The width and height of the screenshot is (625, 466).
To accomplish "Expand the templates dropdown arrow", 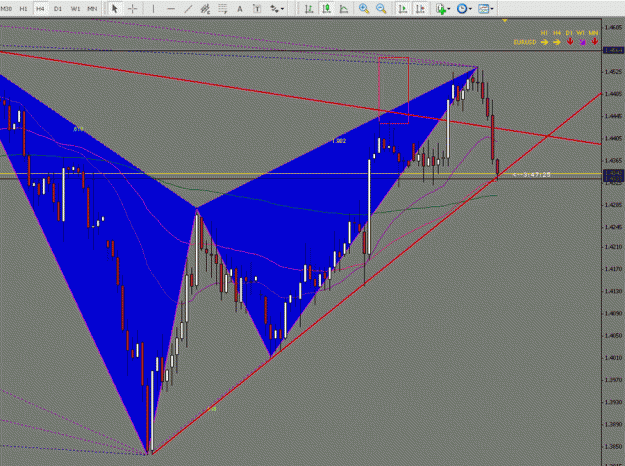I will click(x=492, y=9).
